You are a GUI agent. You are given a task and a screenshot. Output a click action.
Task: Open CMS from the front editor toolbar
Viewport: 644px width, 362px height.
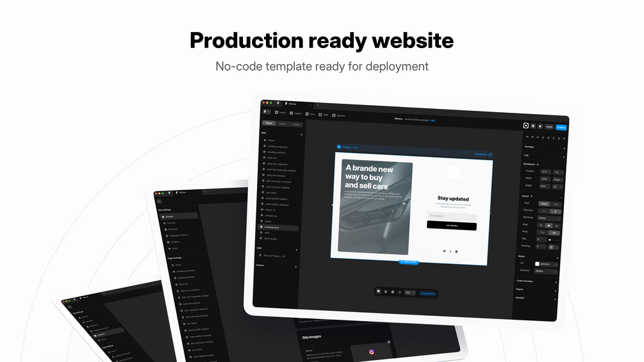point(323,115)
